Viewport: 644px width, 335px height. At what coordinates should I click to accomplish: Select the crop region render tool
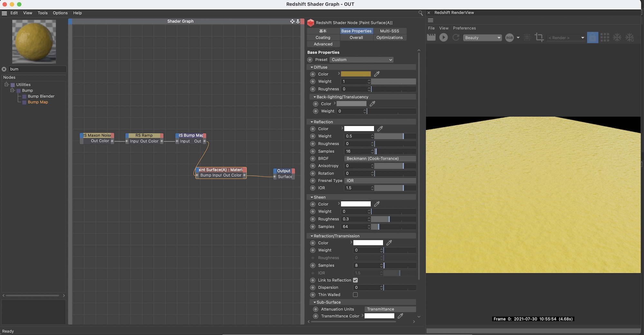click(x=539, y=37)
